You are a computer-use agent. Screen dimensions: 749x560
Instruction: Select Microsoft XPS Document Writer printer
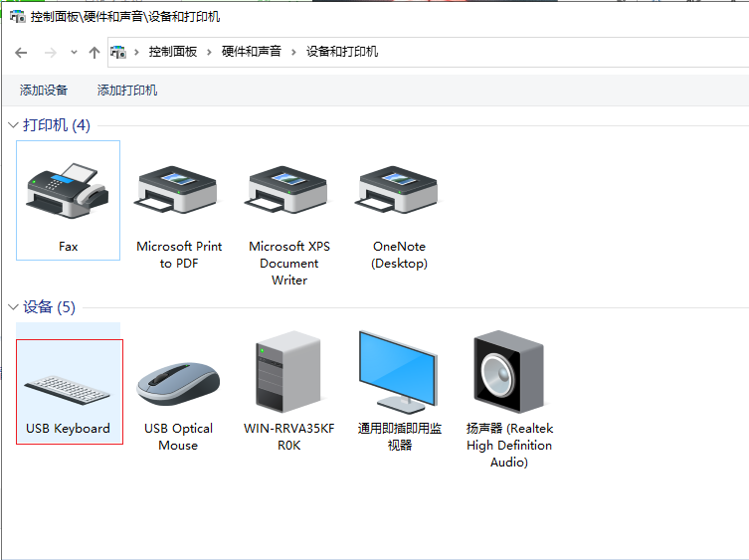289,199
